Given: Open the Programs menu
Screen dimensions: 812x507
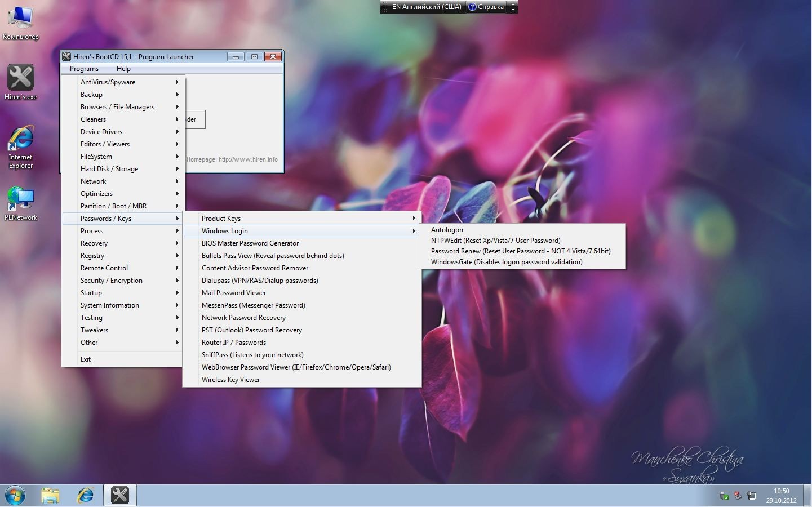Looking at the screenshot, I should pos(85,69).
